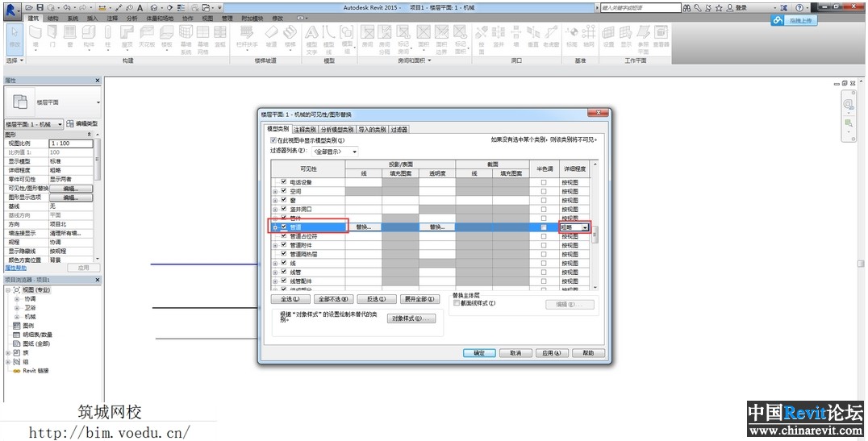Click the 全选 button

290,299
